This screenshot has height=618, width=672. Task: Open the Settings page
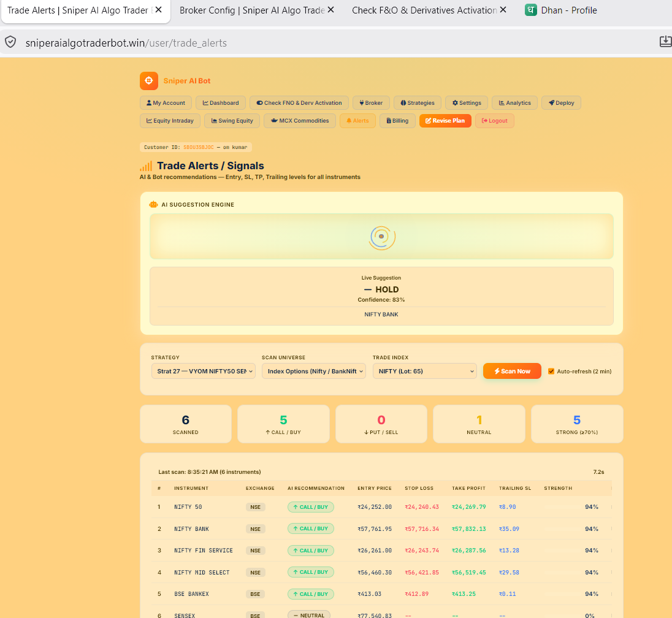(x=466, y=103)
